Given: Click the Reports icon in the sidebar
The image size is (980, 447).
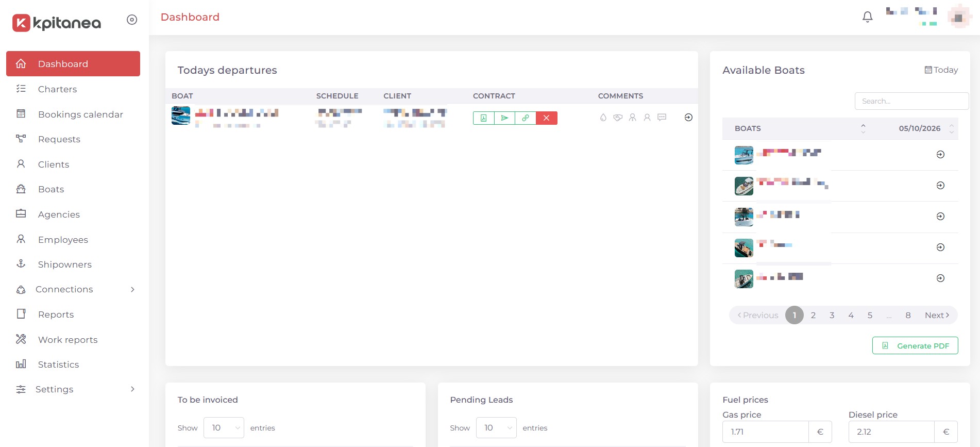Looking at the screenshot, I should click(x=21, y=314).
